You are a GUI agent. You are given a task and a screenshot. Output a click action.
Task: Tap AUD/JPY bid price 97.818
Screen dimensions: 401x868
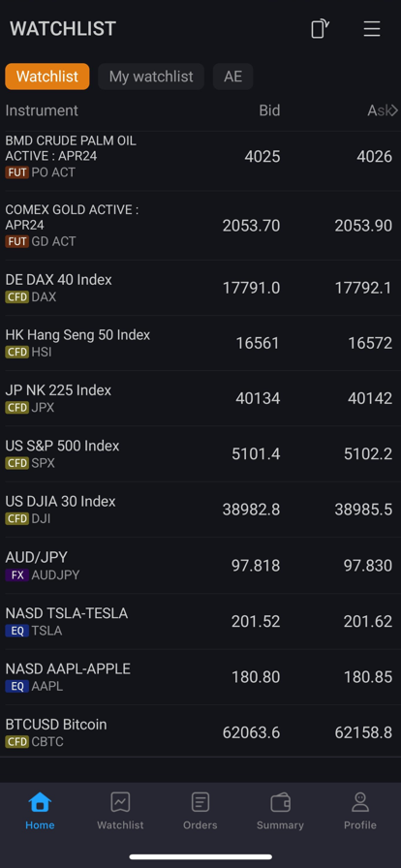coord(256,565)
